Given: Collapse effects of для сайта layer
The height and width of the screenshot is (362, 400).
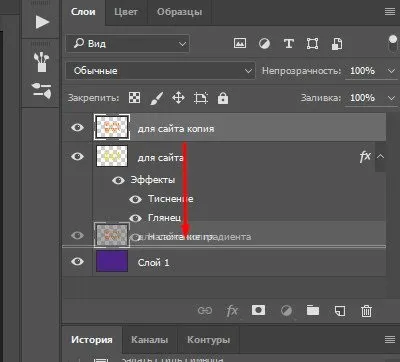Looking at the screenshot, I should (x=380, y=156).
